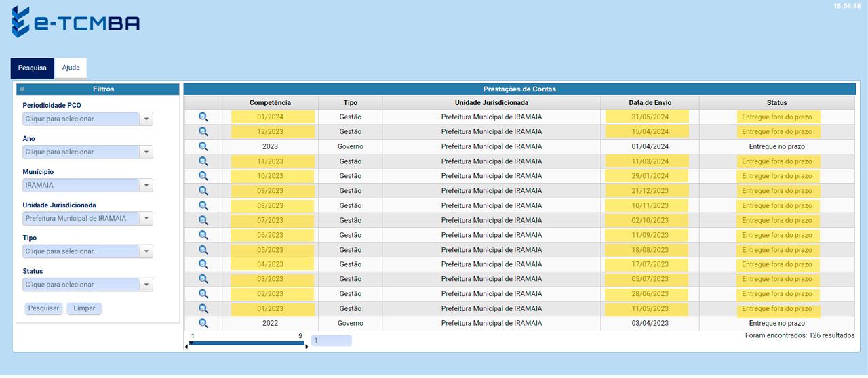
Task: Collapse the Filtros panel chevron
Action: [22, 89]
